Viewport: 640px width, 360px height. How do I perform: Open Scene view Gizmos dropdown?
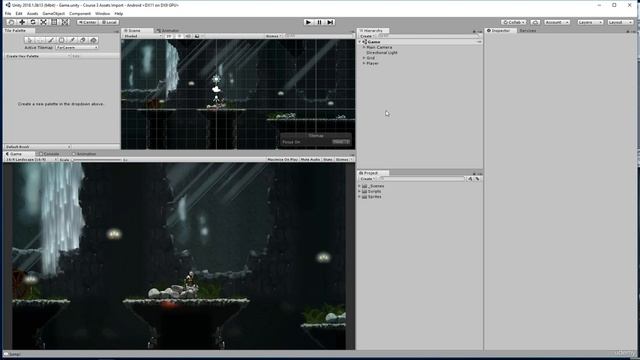pos(273,36)
